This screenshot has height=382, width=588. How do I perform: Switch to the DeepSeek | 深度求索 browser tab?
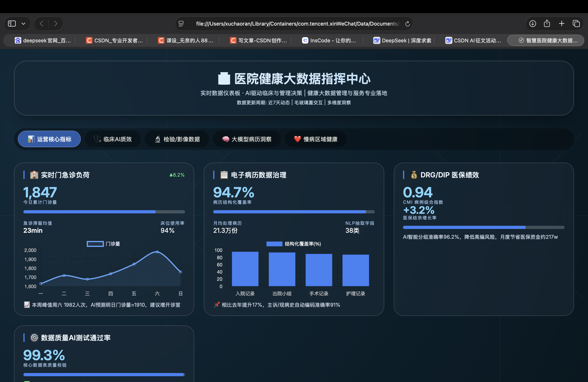point(402,41)
